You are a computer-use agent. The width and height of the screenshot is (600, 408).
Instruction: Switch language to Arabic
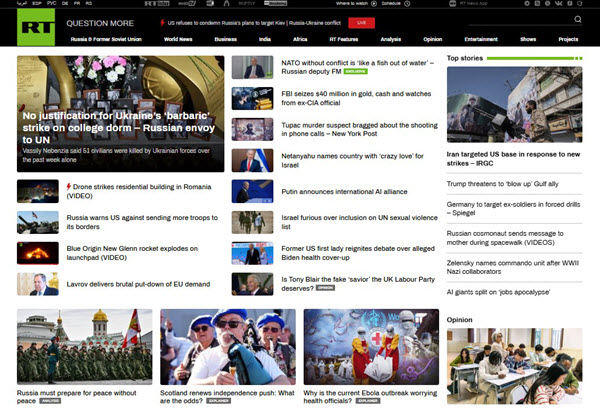(21, 3)
